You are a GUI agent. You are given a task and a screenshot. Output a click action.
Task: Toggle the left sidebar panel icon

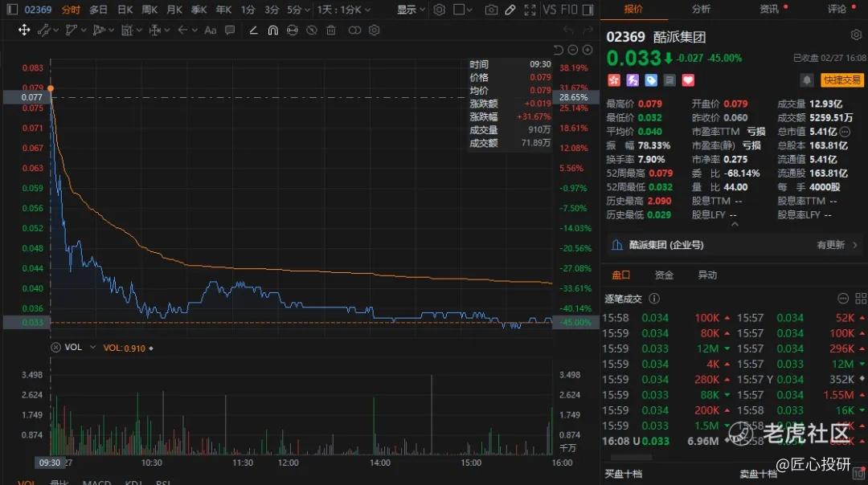click(x=11, y=10)
